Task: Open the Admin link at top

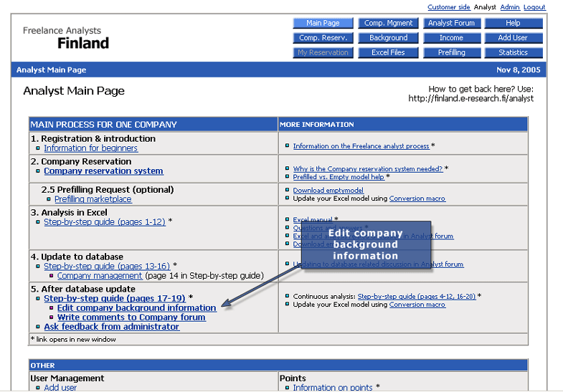Action: [x=510, y=7]
